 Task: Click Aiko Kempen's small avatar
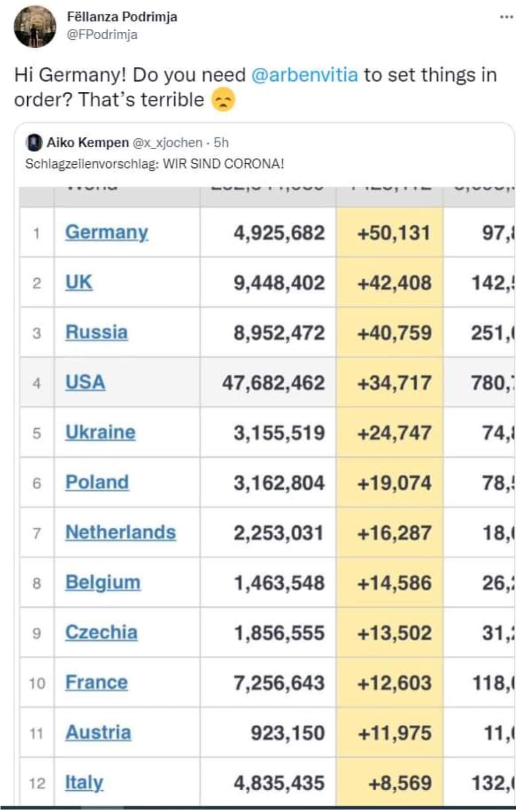pos(34,143)
